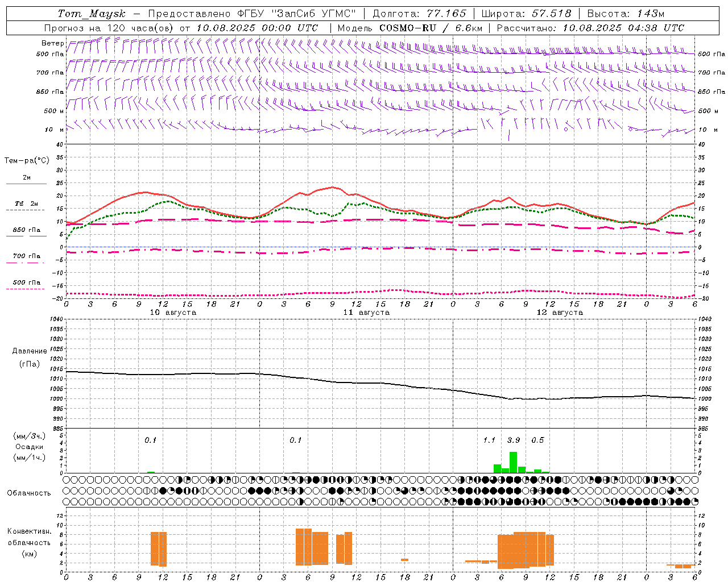Click the left 850 гПа wind level label
This screenshot has width=728, height=582.
point(50,92)
